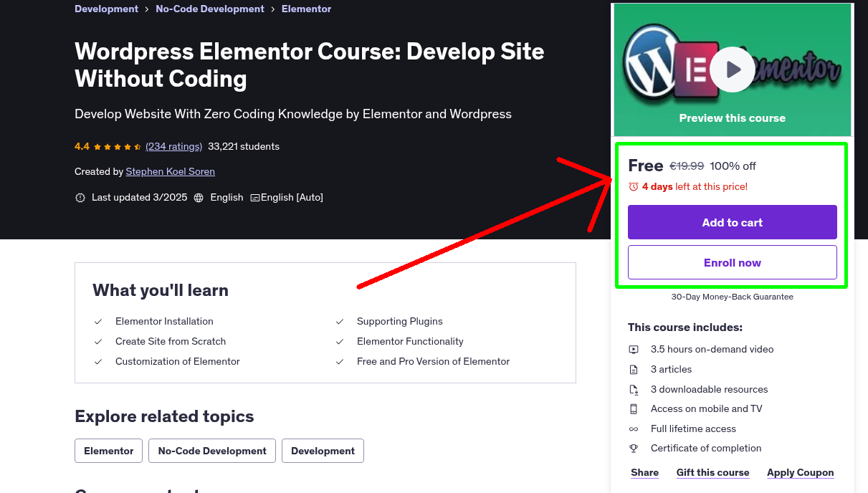Image resolution: width=868 pixels, height=493 pixels.
Task: Click the downloadable resources icon
Action: (x=634, y=390)
